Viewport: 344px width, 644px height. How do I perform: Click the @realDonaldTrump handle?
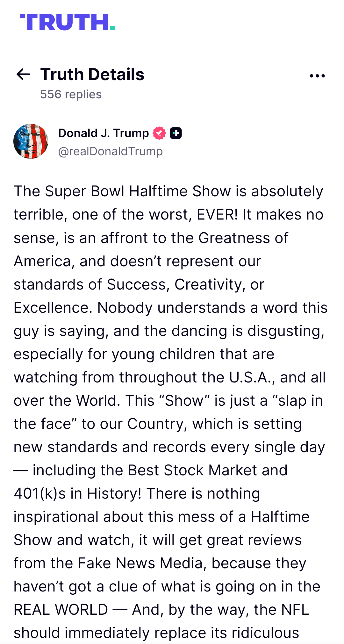(111, 151)
